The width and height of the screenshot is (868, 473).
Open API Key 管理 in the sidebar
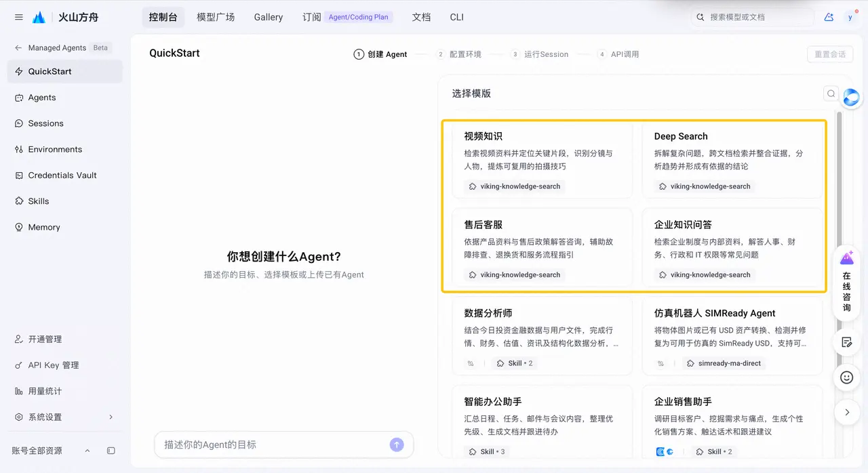pos(65,365)
